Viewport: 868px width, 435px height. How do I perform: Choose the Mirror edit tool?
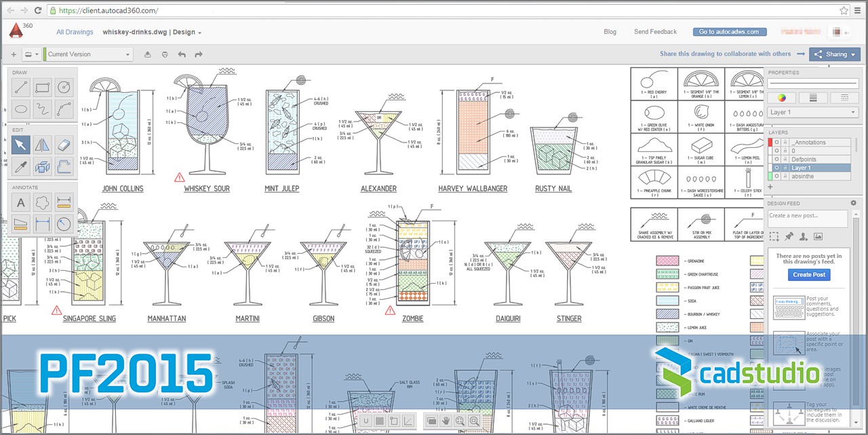[42, 145]
